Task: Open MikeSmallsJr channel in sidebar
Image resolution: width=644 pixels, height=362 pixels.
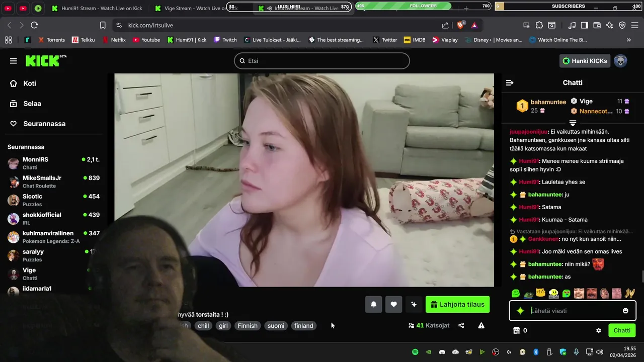Action: point(53,182)
